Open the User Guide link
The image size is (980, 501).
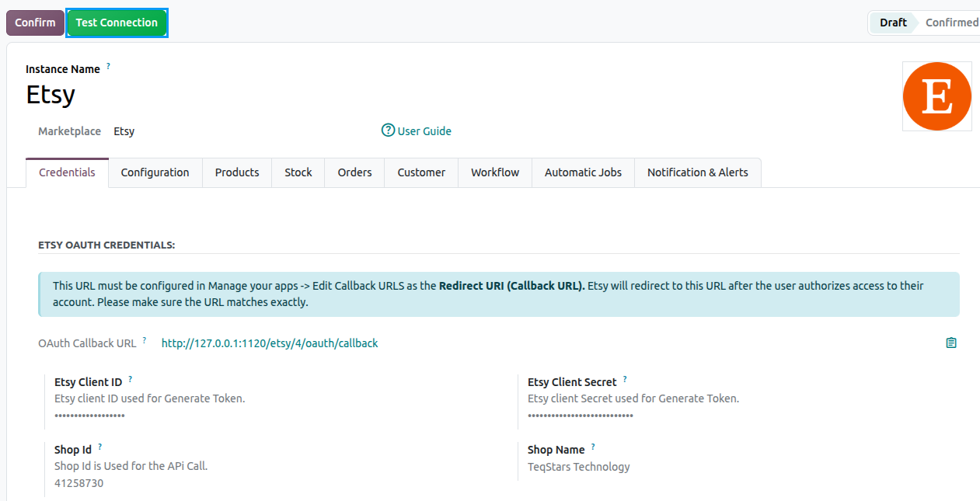424,131
